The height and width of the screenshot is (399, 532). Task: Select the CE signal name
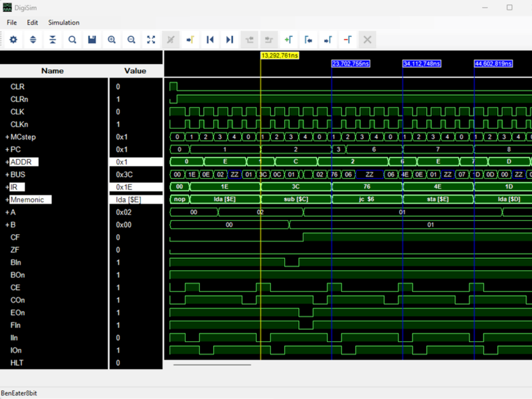click(15, 287)
